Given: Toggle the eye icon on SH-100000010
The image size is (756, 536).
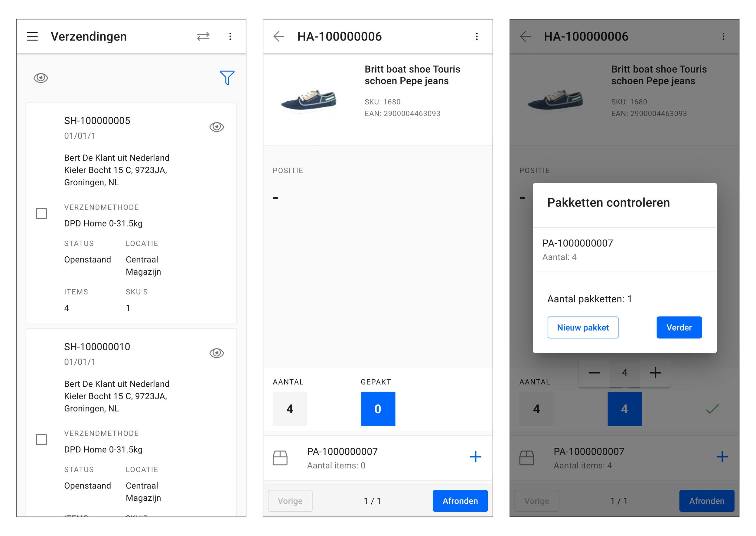Looking at the screenshot, I should pos(217,353).
